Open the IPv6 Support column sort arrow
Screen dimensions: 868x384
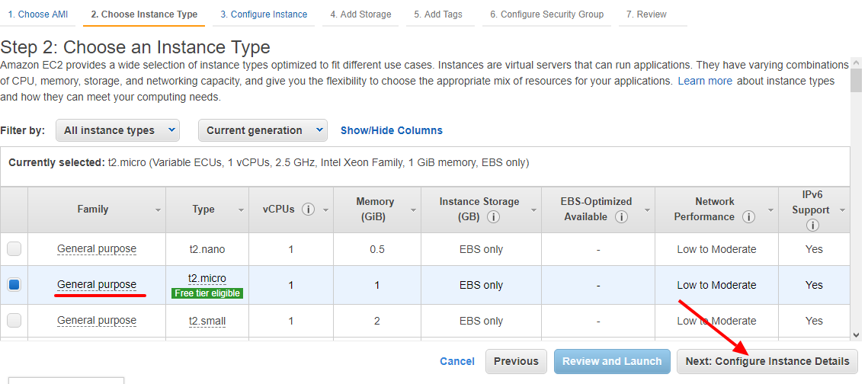click(843, 211)
